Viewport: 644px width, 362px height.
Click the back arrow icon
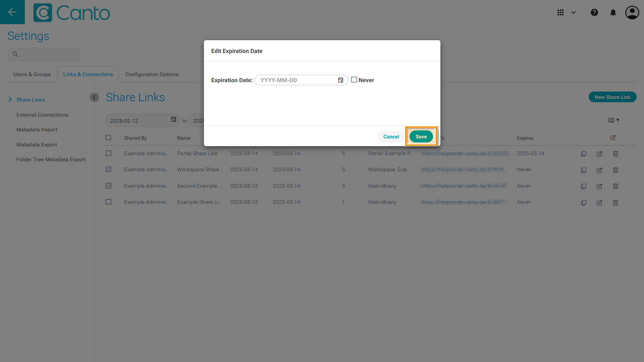pos(12,12)
